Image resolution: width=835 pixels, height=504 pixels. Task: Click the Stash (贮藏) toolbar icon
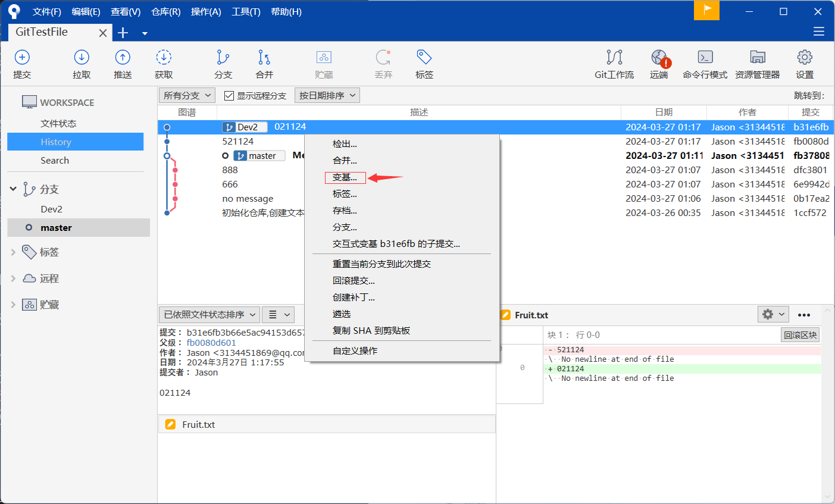324,57
